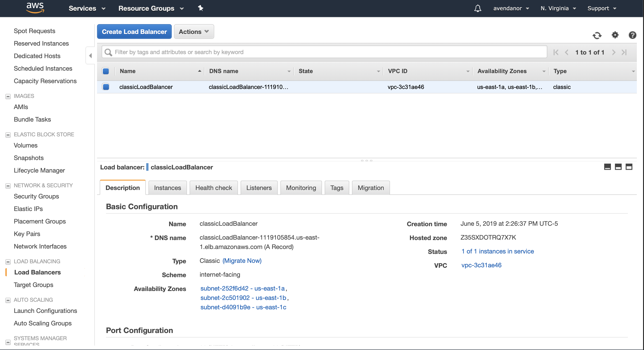Screen dimensions: 644x350
Task: Uncheck the classicLoadBalancer row checkbox
Action: click(x=106, y=87)
